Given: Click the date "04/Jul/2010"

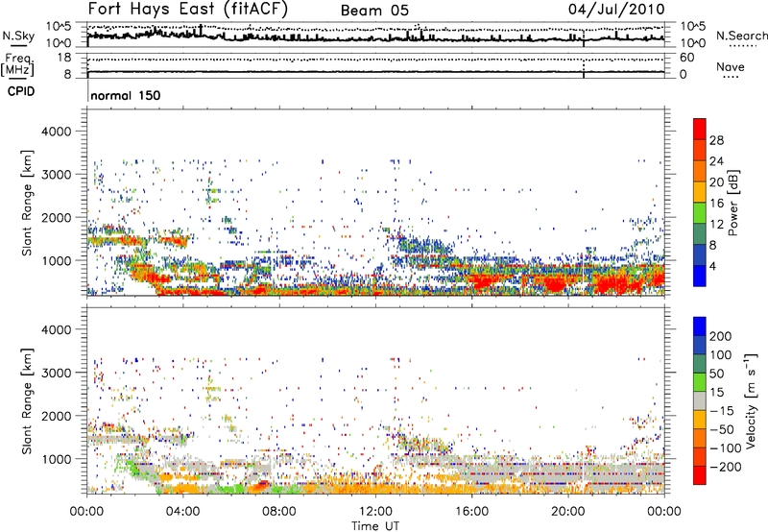Looking at the screenshot, I should (616, 10).
